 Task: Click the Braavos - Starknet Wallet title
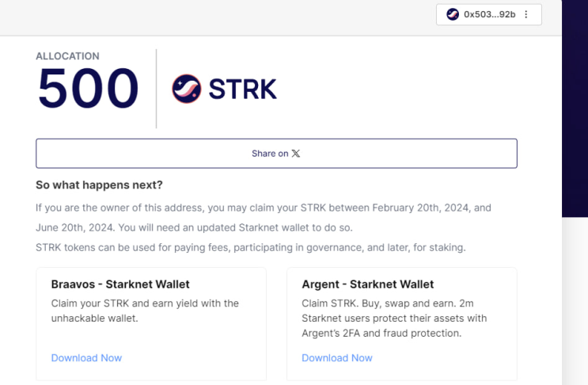pyautogui.click(x=120, y=284)
